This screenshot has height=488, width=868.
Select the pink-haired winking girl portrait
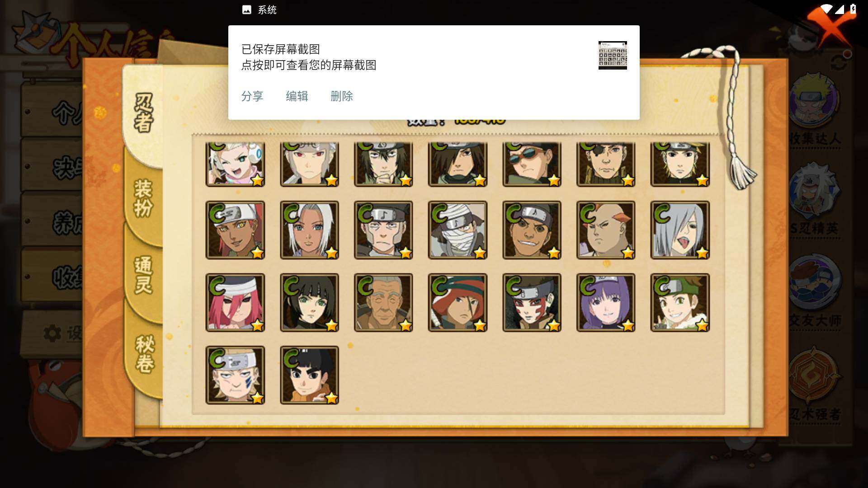[x=235, y=164]
